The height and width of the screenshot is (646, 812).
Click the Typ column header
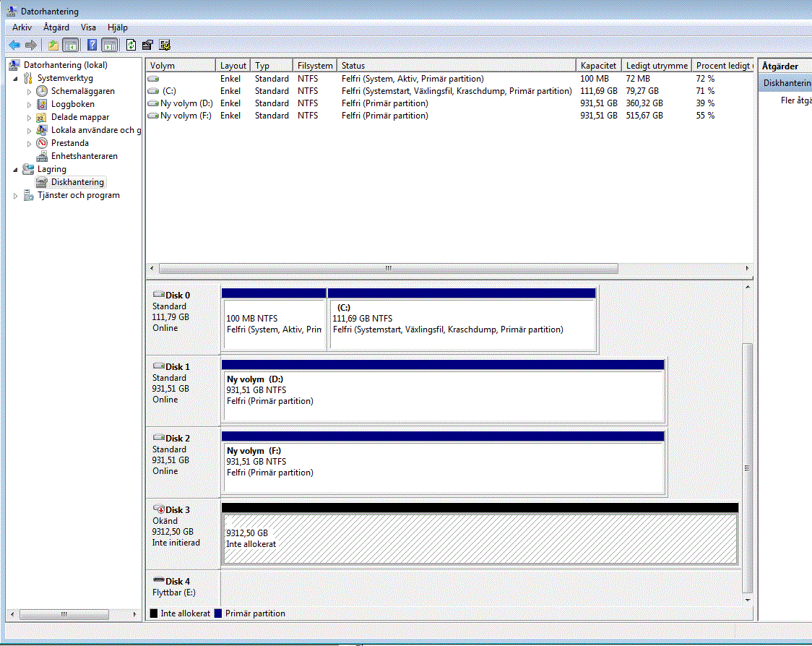(x=272, y=66)
